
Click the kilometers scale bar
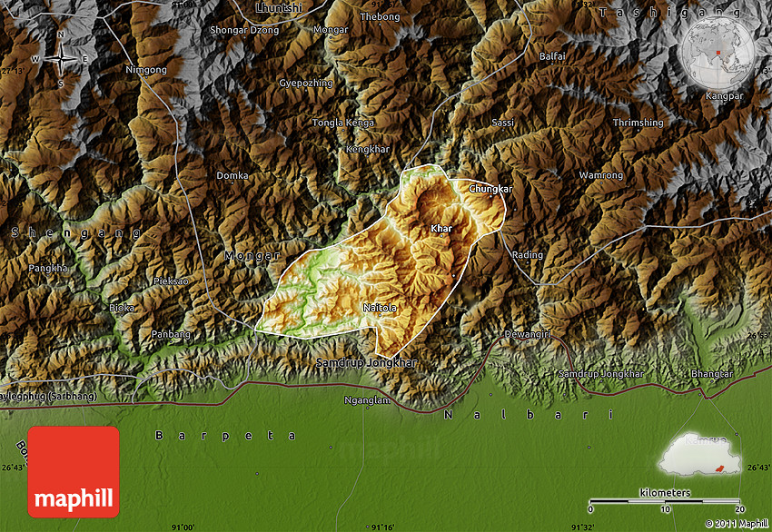(x=664, y=501)
